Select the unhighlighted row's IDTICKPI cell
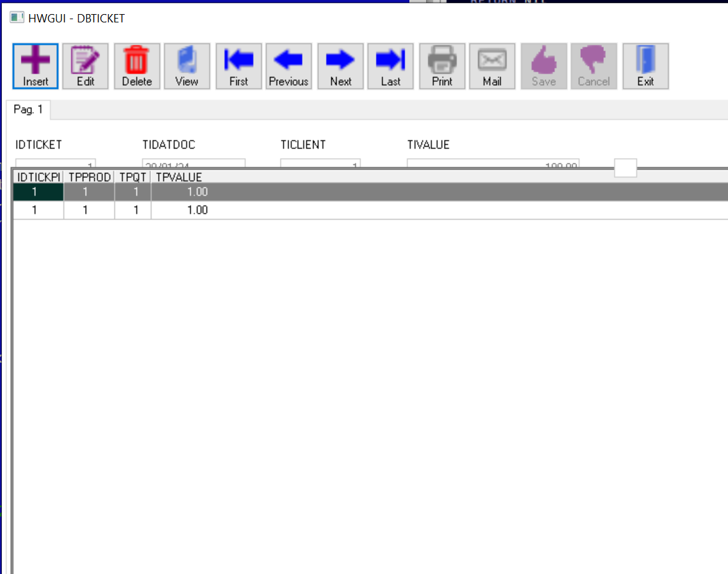This screenshot has width=728, height=574. [38, 210]
